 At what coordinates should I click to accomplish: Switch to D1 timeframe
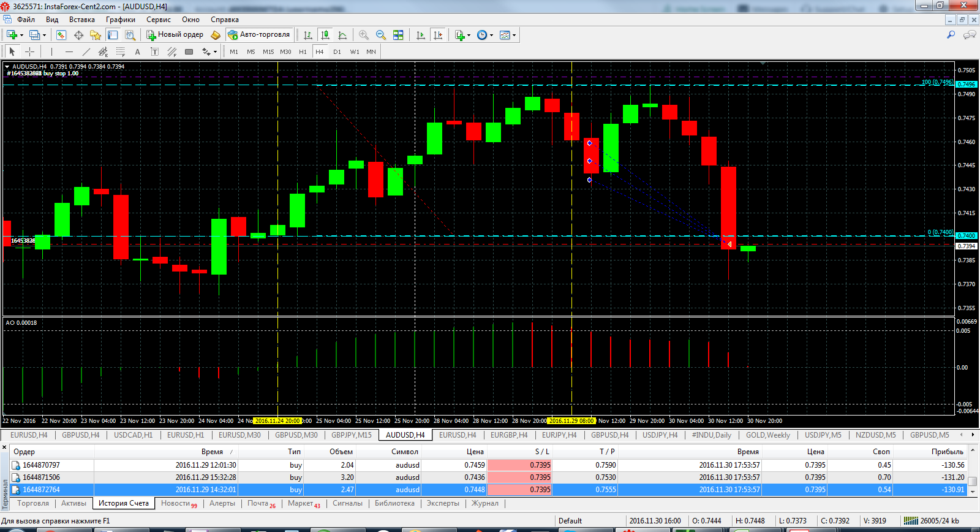pyautogui.click(x=337, y=52)
